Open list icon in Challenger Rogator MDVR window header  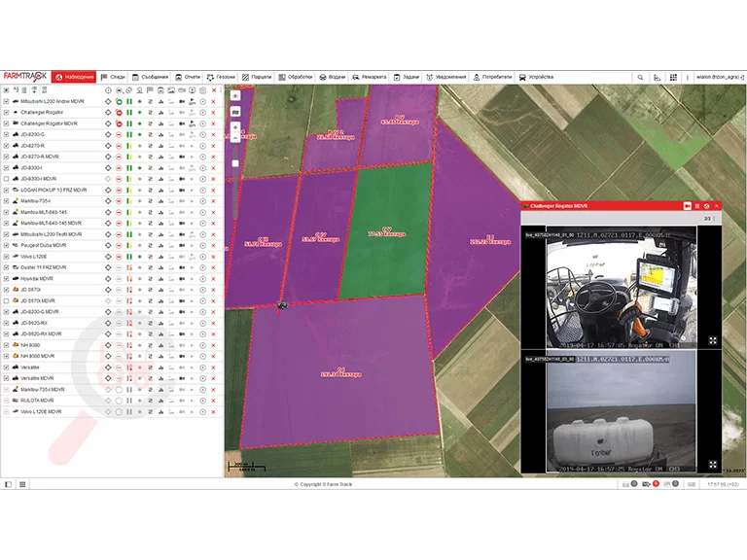697,206
